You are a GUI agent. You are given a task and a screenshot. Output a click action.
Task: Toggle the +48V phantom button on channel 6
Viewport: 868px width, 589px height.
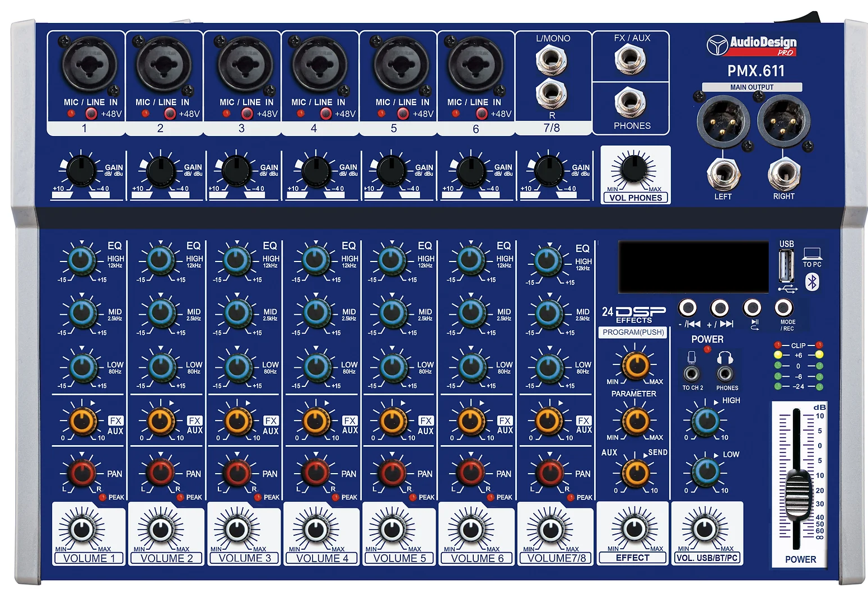click(x=481, y=114)
